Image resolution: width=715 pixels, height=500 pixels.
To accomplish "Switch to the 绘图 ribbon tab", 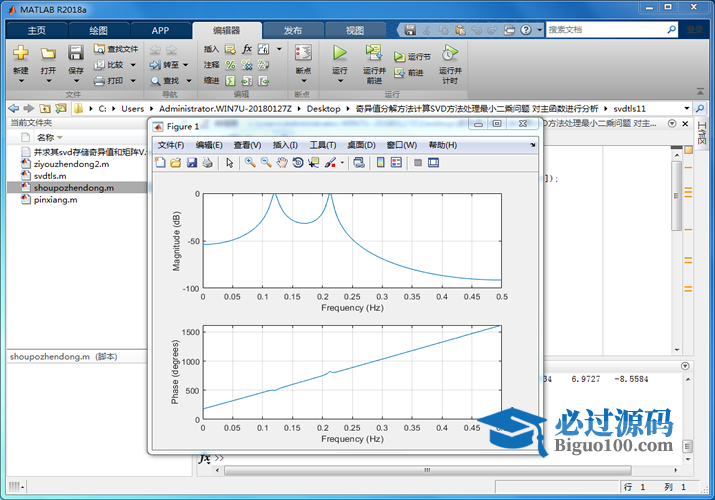I will pos(99,30).
